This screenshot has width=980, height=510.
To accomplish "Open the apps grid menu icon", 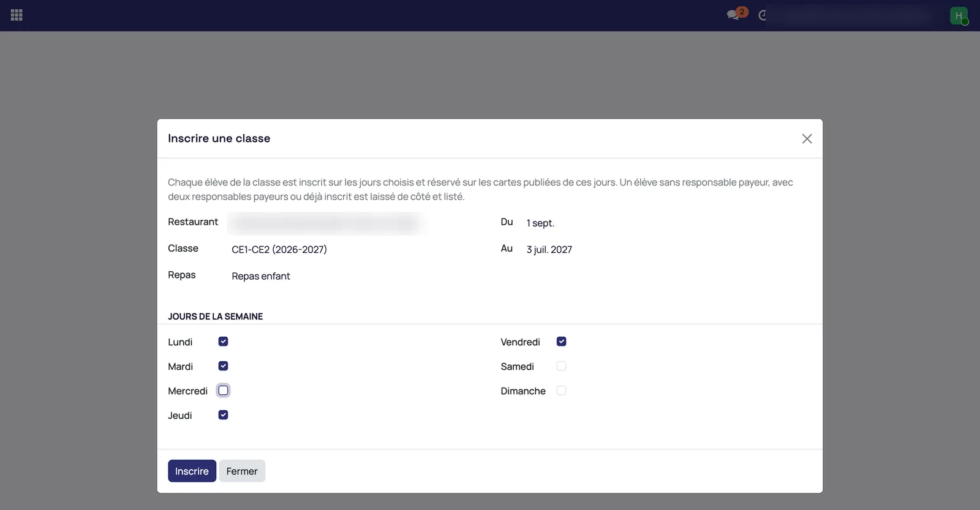I will 17,15.
